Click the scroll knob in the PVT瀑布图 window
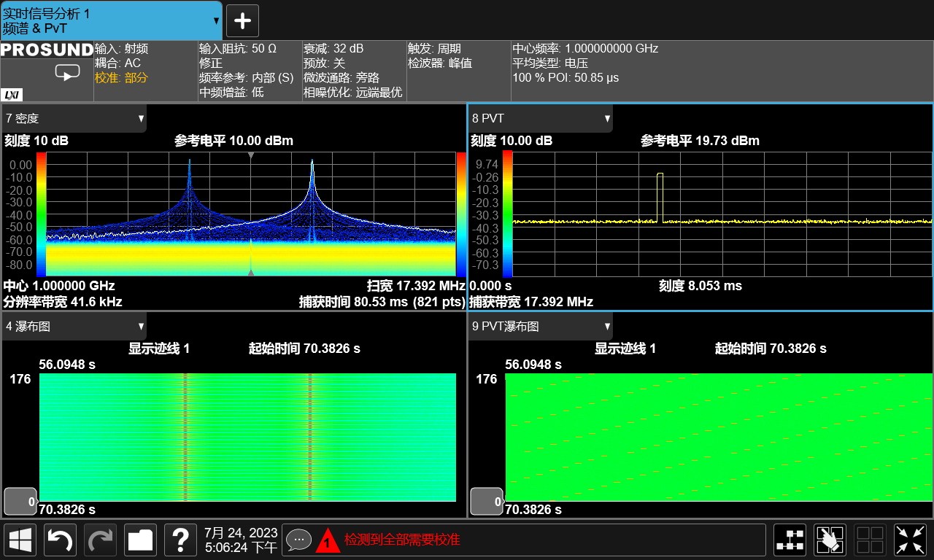 [x=486, y=501]
